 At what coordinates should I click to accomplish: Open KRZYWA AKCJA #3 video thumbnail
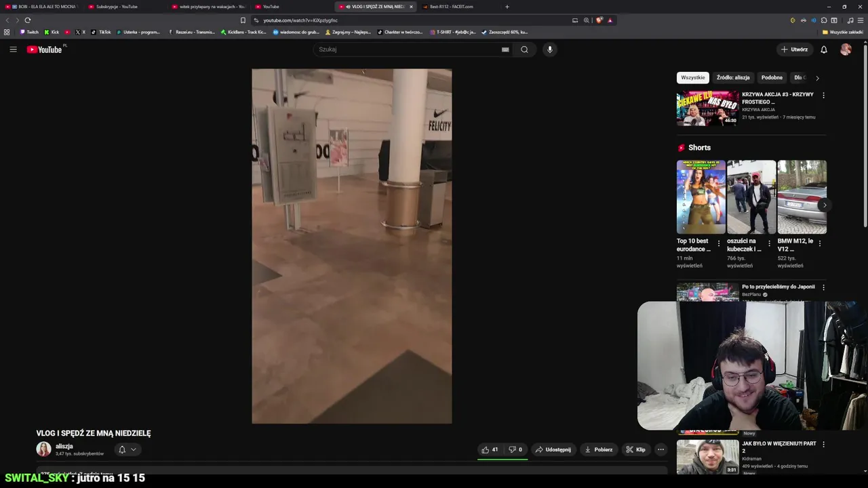click(708, 108)
